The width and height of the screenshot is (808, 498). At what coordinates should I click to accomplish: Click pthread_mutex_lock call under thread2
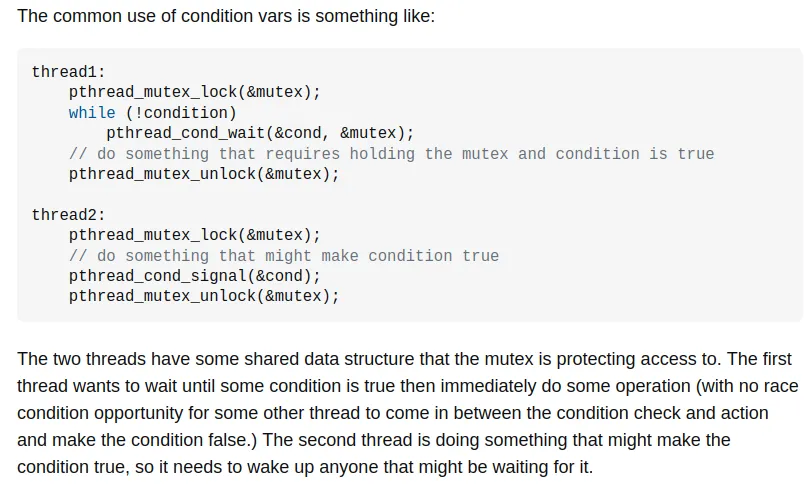(x=195, y=235)
